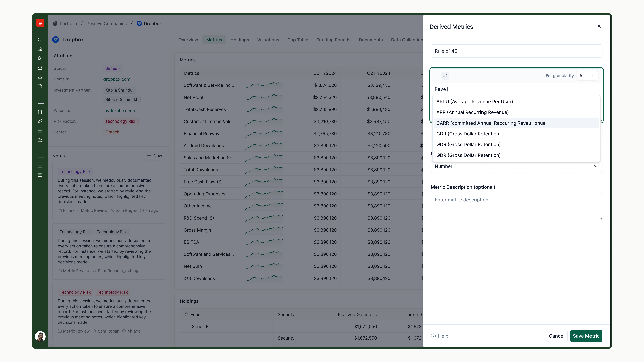The width and height of the screenshot is (644, 362).
Task: Open the Number unit type dropdown
Action: (516, 166)
